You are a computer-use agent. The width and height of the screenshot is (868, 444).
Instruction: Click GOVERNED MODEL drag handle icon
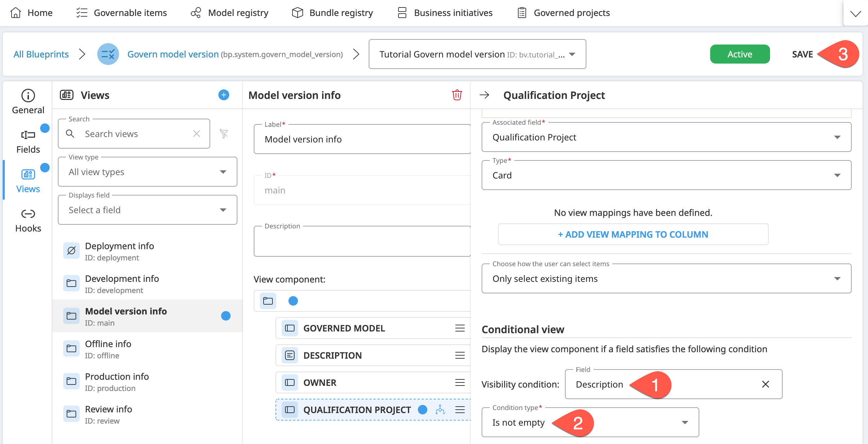(x=460, y=328)
